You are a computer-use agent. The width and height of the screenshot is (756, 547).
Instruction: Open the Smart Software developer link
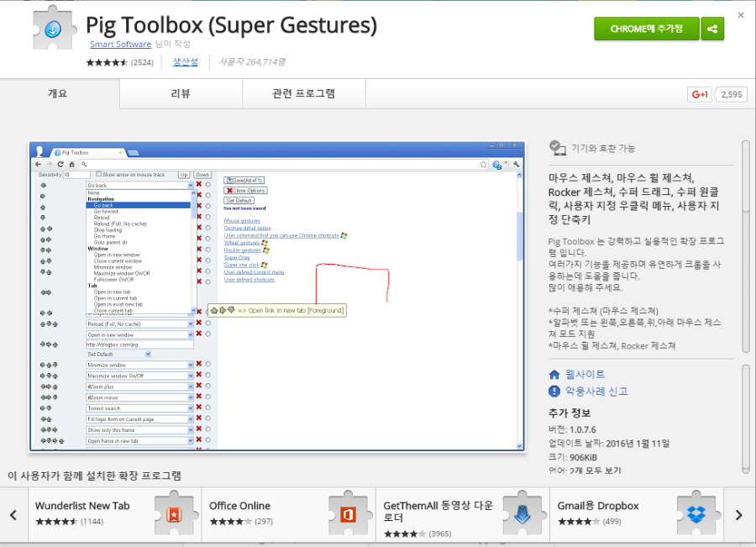click(120, 45)
